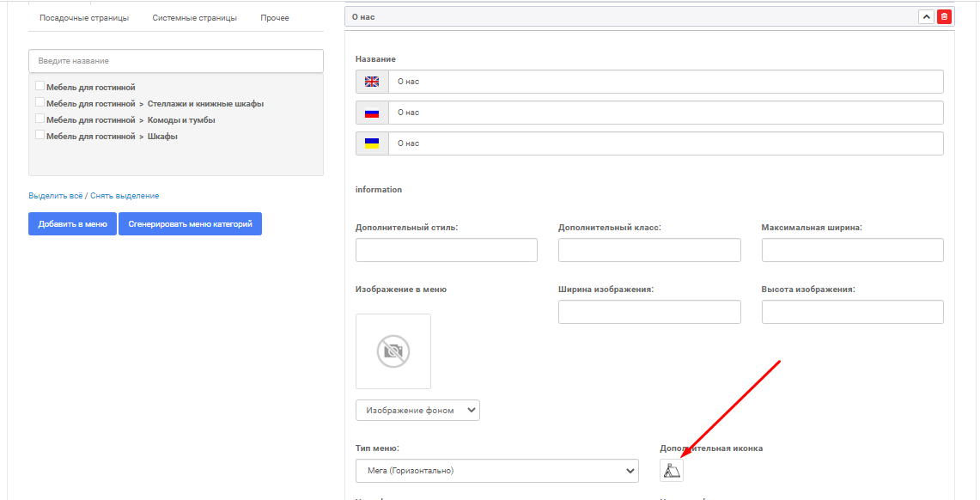Click the 'О нас' panel header title
The width and height of the screenshot is (980, 500).
coord(363,17)
